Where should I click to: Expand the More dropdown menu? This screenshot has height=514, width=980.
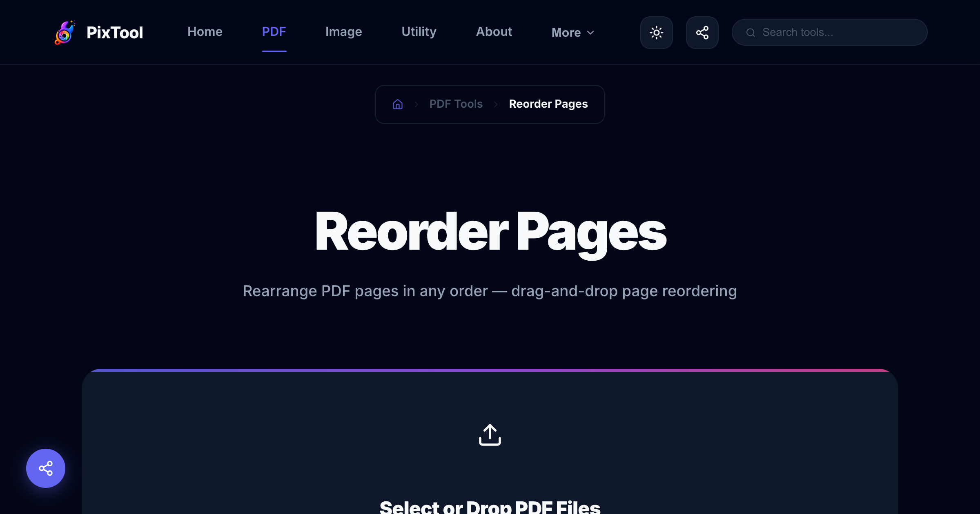(x=572, y=33)
